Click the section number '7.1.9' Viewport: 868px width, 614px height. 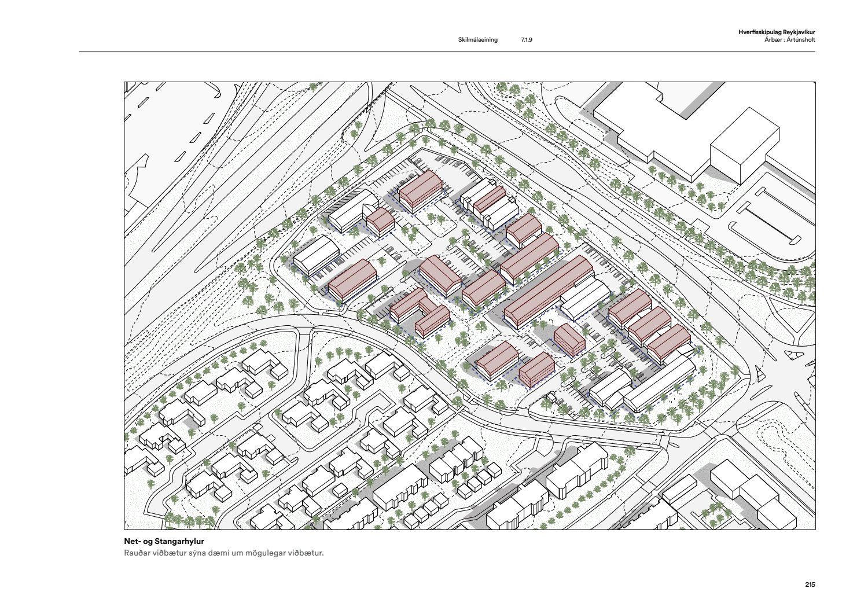527,40
